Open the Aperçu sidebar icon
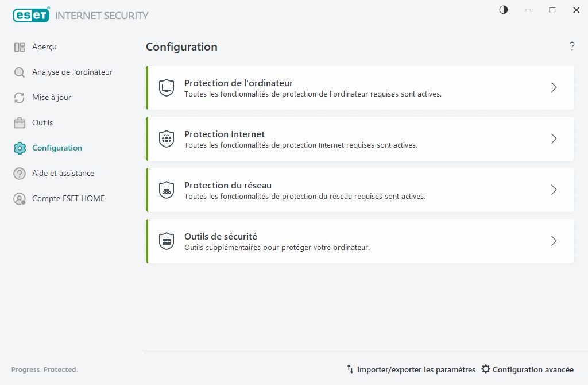 click(x=19, y=47)
